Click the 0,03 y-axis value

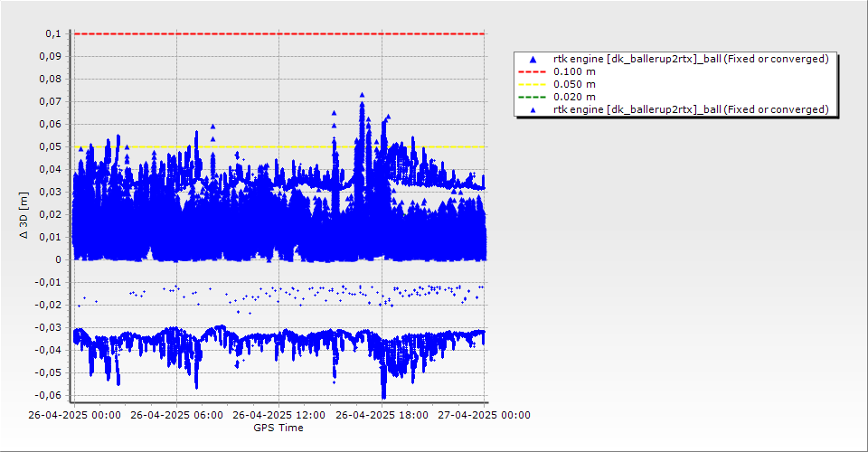click(51, 192)
